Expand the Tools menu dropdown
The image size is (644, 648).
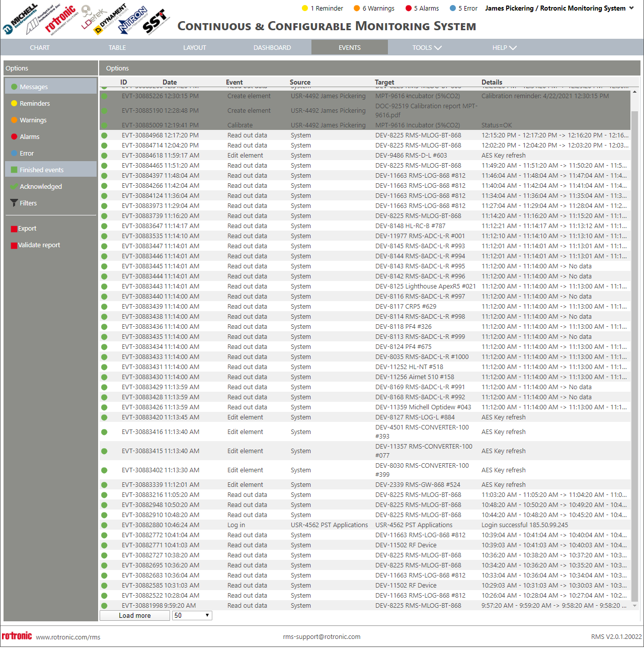point(427,47)
